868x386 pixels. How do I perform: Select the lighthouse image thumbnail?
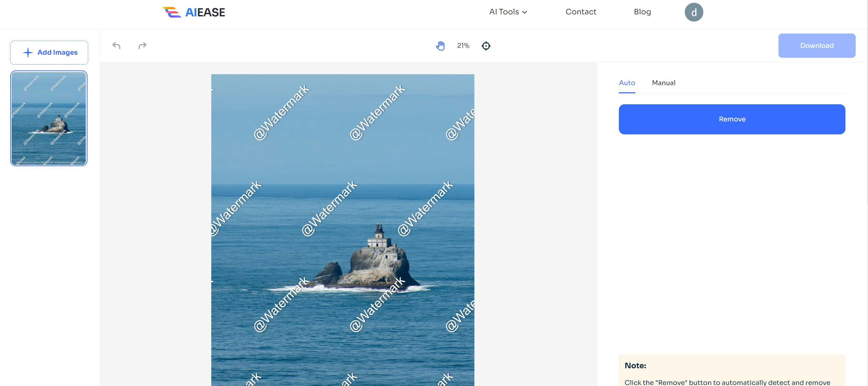pyautogui.click(x=49, y=119)
